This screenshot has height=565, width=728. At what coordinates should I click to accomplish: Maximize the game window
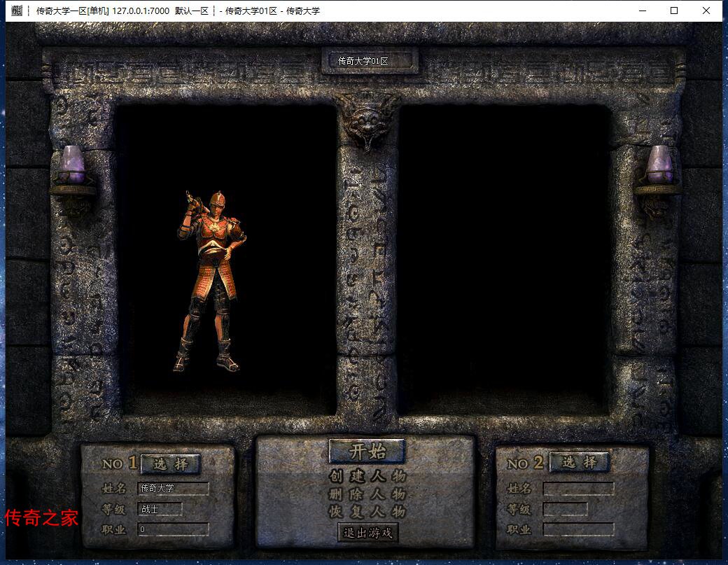[674, 11]
